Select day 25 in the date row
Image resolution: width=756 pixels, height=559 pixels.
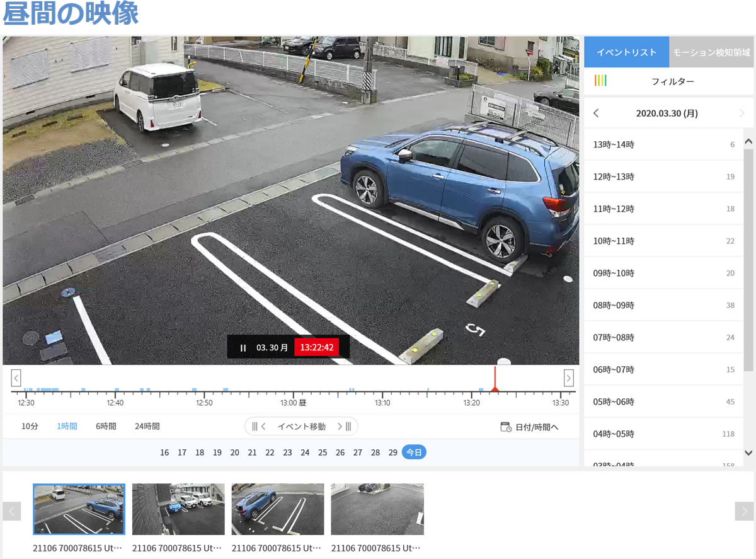click(323, 452)
